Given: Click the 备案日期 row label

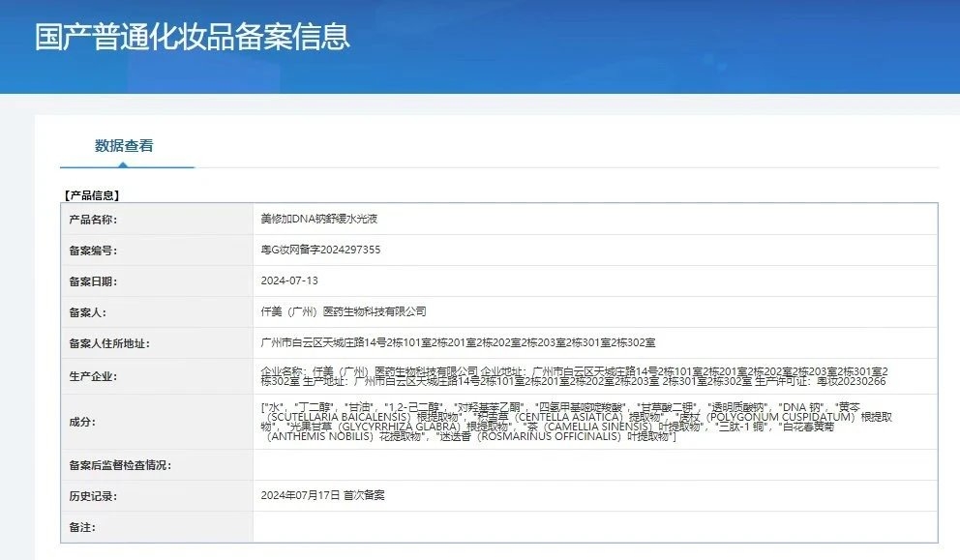Looking at the screenshot, I should point(93,281).
